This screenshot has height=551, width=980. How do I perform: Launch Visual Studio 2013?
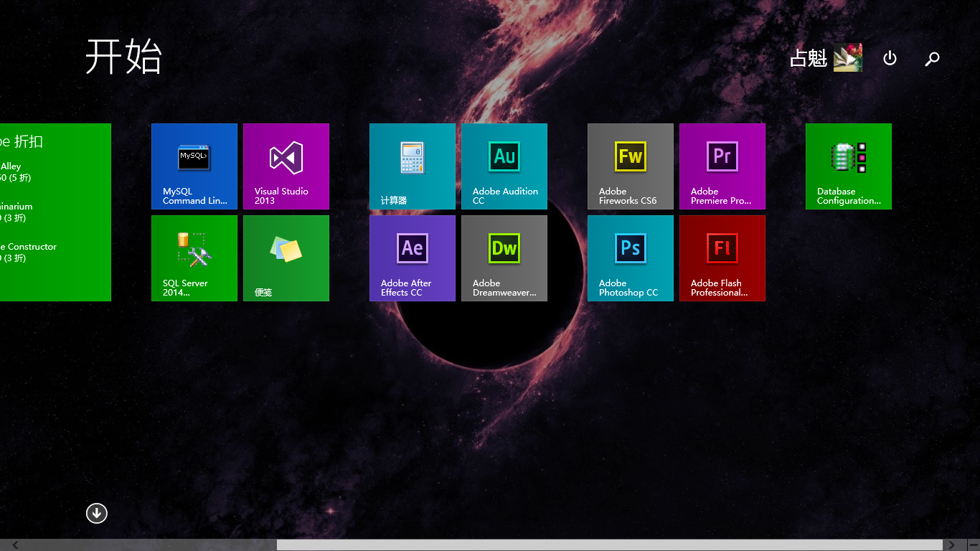pos(286,166)
